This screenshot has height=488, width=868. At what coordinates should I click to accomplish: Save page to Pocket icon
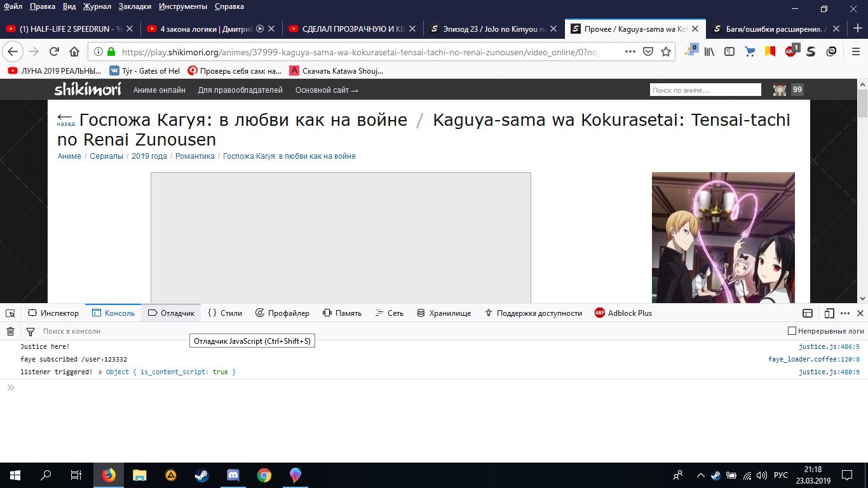(648, 51)
